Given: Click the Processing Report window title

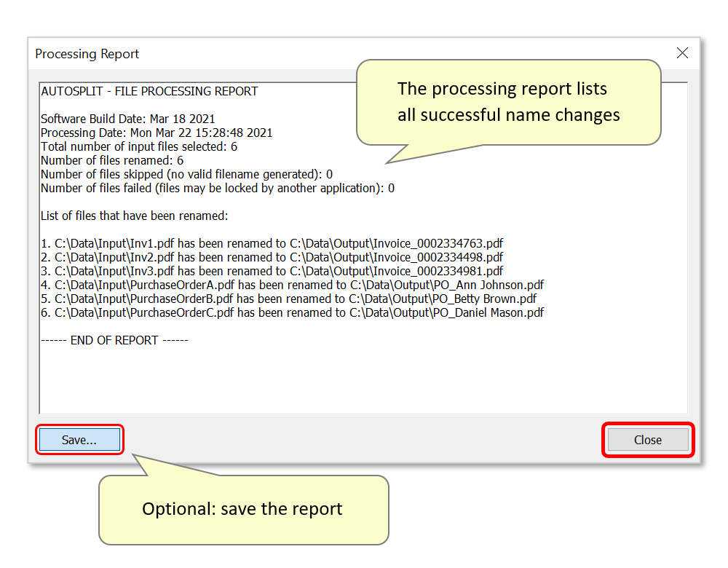Looking at the screenshot, I should pos(87,54).
